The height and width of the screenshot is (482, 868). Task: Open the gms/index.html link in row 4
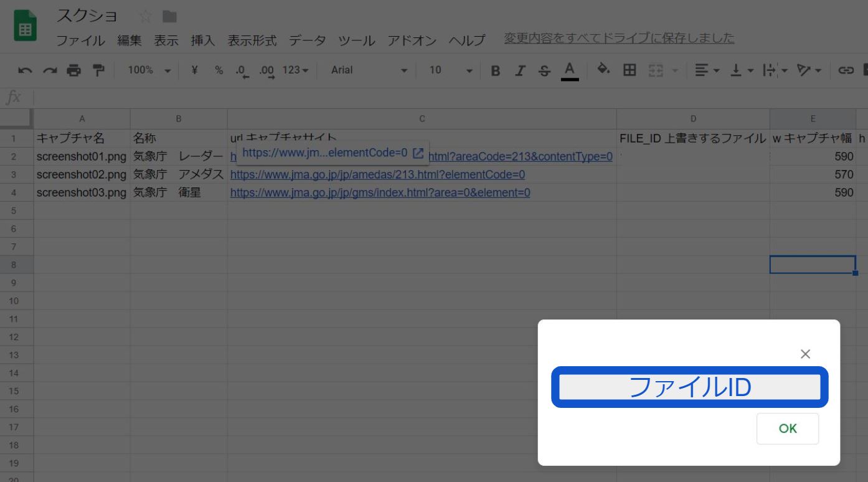point(380,193)
